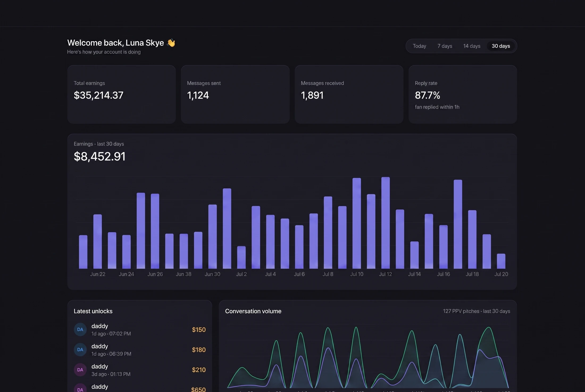Open the daddy $180 unlock avatar
Screen dimensions: 585x392
(80, 350)
